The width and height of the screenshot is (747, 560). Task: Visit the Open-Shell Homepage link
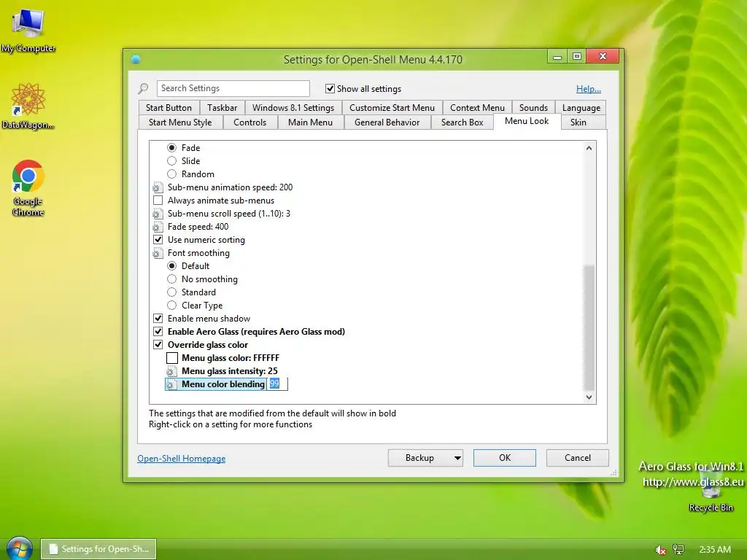click(182, 459)
